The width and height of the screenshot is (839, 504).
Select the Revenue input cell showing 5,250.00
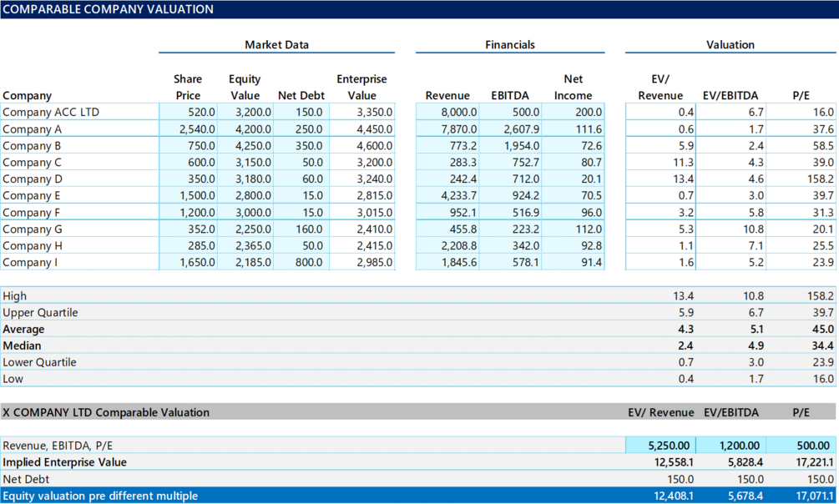point(664,445)
